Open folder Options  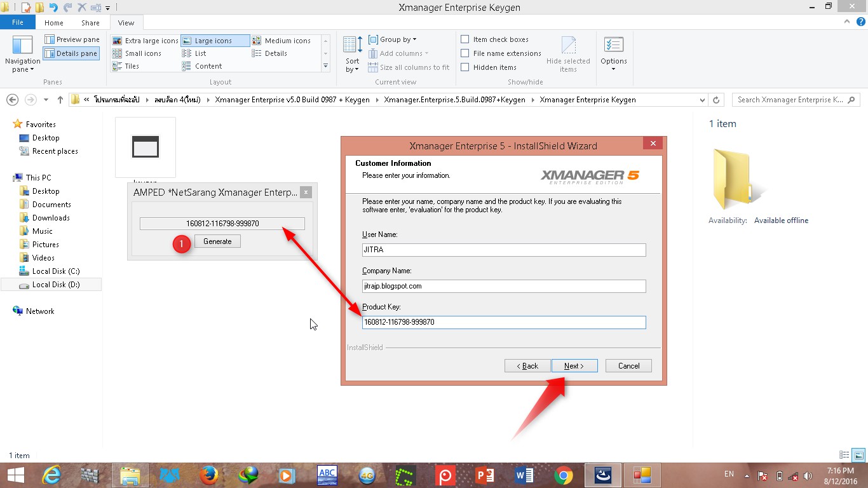click(x=613, y=53)
